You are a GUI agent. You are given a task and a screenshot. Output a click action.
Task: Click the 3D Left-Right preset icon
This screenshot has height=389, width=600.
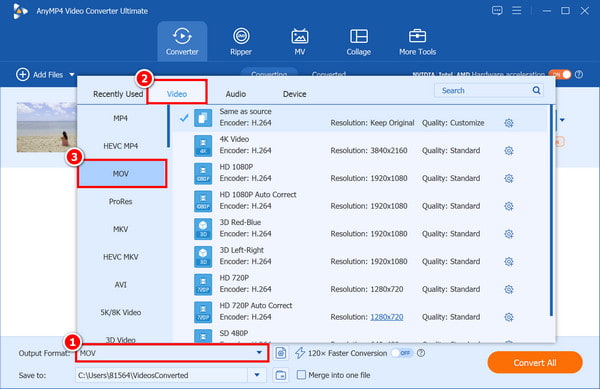click(x=203, y=257)
